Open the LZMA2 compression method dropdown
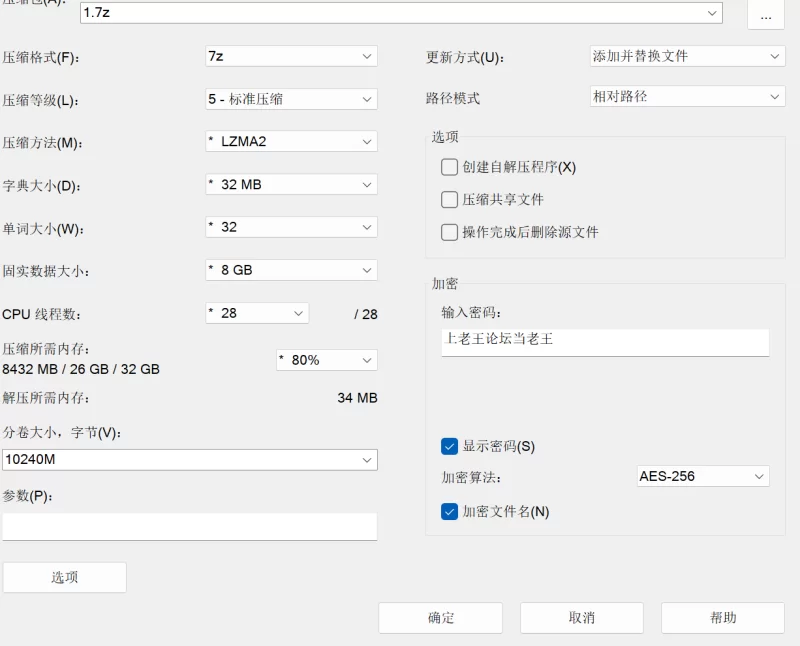The width and height of the screenshot is (800, 646). point(291,141)
